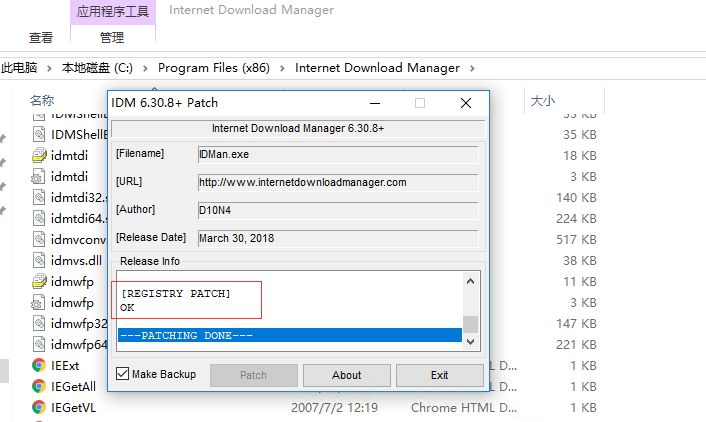This screenshot has height=422, width=706.
Task: Expand breadcrumb arrow after 本地磁盘 (C:)
Action: 145,68
